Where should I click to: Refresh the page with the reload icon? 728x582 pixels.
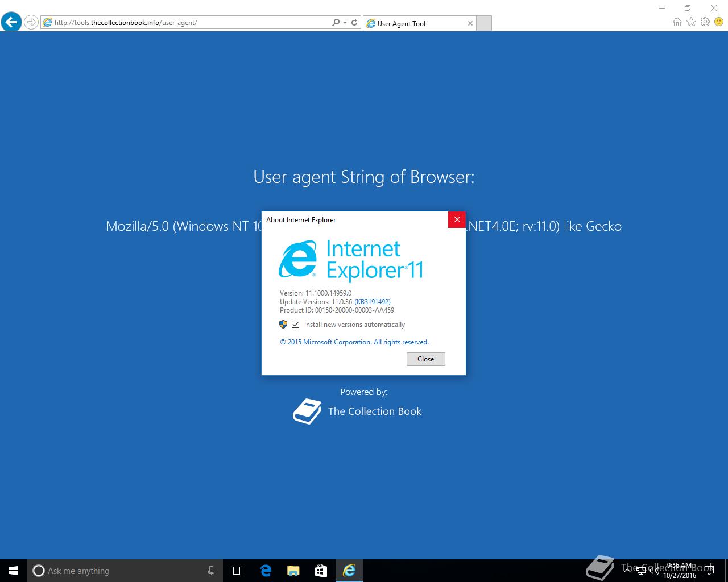(x=354, y=23)
